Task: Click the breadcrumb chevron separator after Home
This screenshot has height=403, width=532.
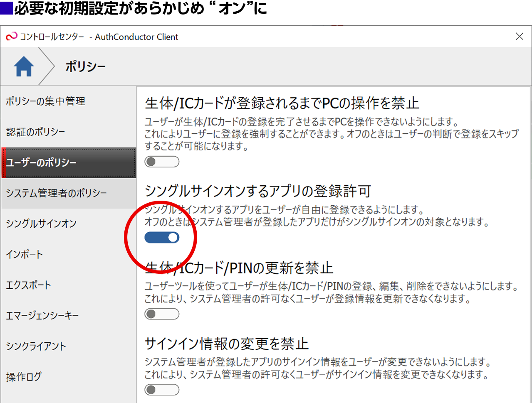Action: (48, 66)
